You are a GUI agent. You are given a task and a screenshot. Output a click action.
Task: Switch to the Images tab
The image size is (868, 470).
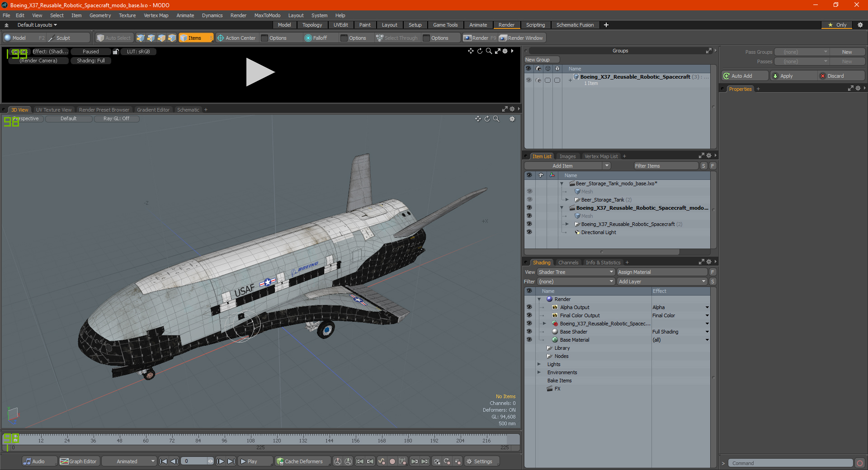(x=567, y=156)
